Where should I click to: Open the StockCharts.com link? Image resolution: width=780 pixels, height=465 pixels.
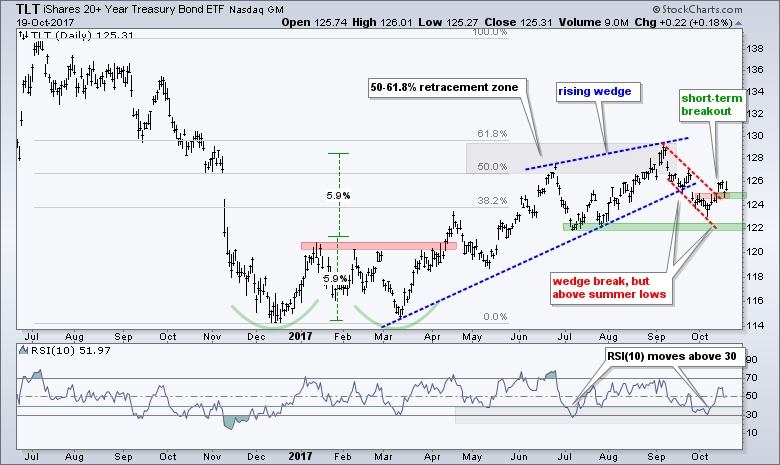pyautogui.click(x=701, y=9)
